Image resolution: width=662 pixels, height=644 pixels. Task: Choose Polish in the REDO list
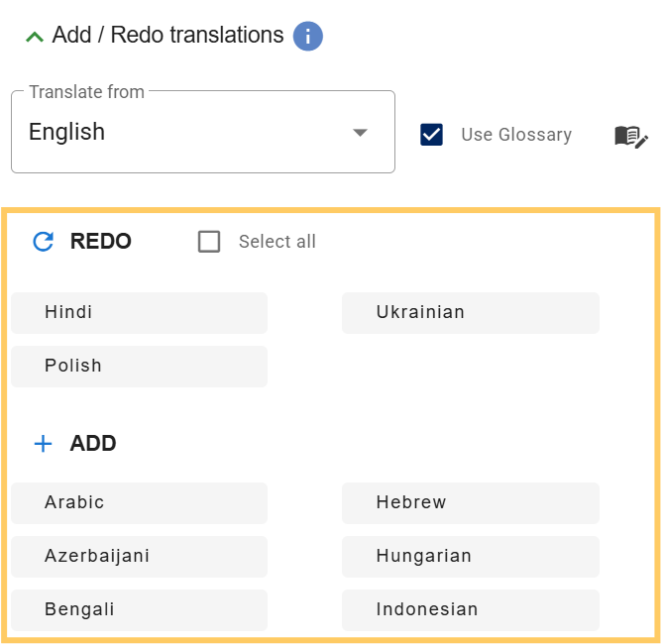pos(139,367)
